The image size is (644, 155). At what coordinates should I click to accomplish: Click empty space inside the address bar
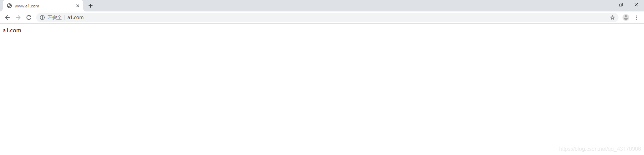[335, 17]
